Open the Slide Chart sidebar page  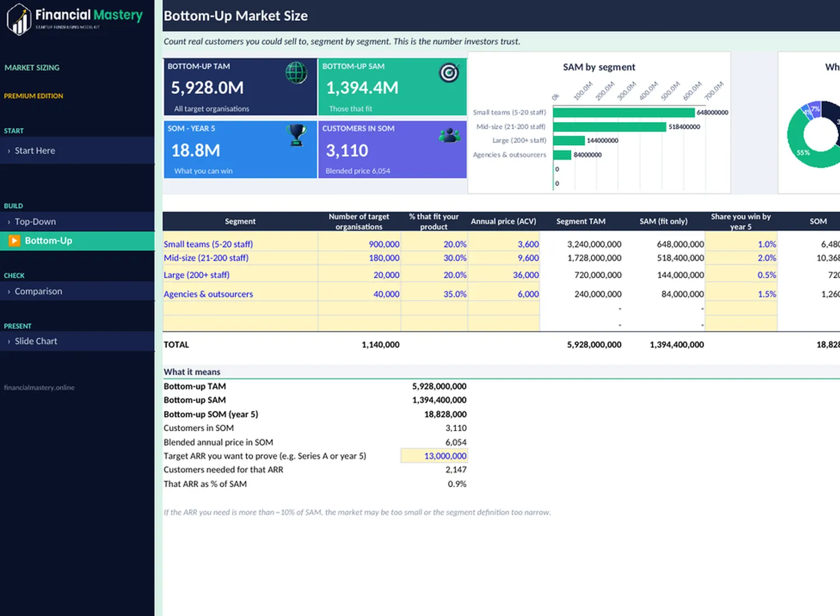pyautogui.click(x=77, y=341)
